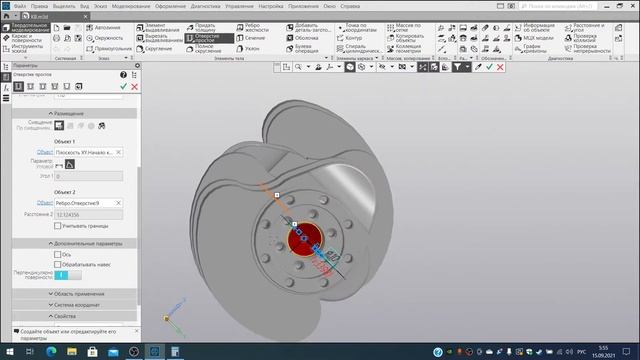Image resolution: width=640 pixels, height=360 pixels.
Task: Select the Уклон tool
Action: pyautogui.click(x=248, y=49)
